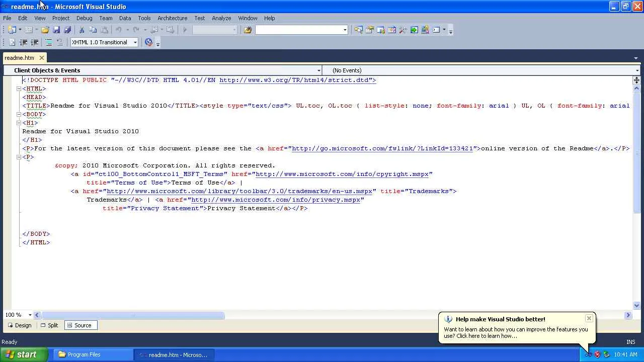Screen dimensions: 644x362
Task: Open the Debug menu
Action: point(84,18)
